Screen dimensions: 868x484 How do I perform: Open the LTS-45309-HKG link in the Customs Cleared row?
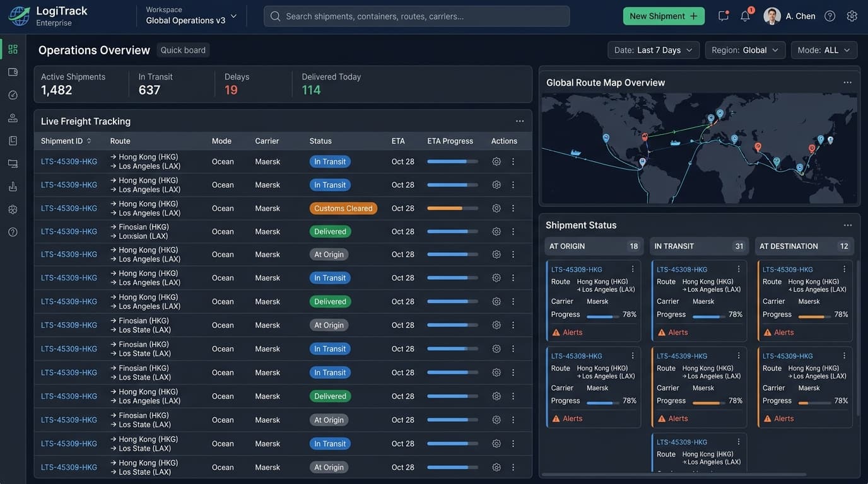point(69,208)
